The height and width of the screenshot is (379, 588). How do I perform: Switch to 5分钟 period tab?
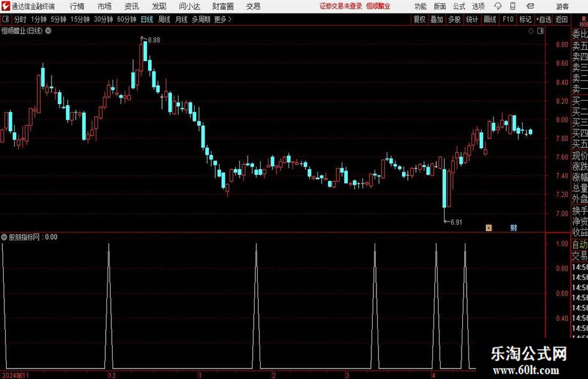pyautogui.click(x=58, y=19)
